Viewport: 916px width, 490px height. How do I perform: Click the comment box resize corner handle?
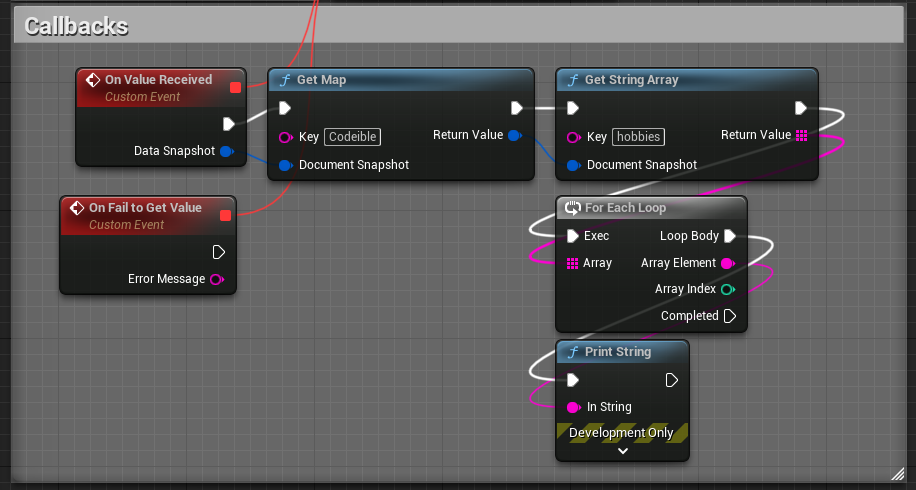(897, 474)
